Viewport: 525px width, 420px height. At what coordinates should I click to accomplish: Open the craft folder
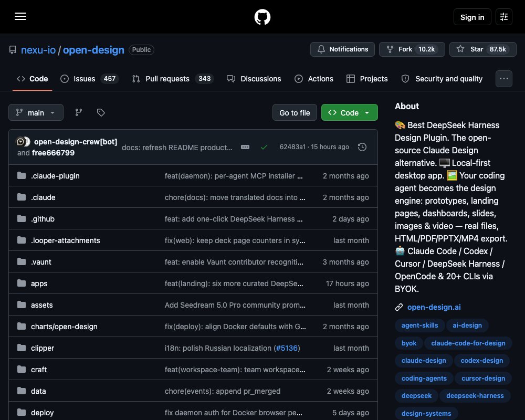[x=39, y=370]
